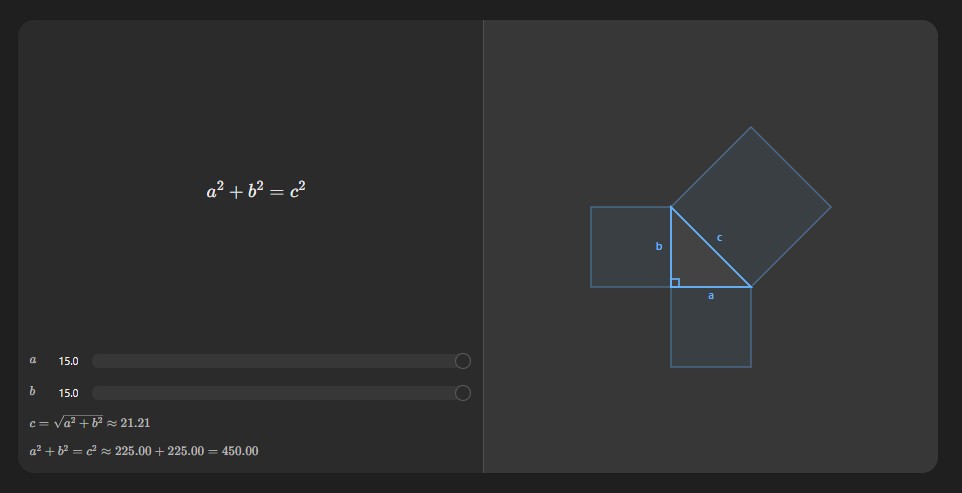Viewport: 962px width, 493px height.
Task: Click the triangle side label b
Action: [x=659, y=246]
